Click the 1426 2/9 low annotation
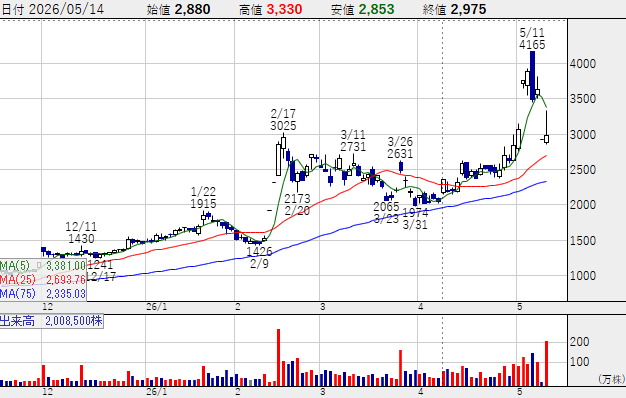626x398 pixels. (259, 257)
